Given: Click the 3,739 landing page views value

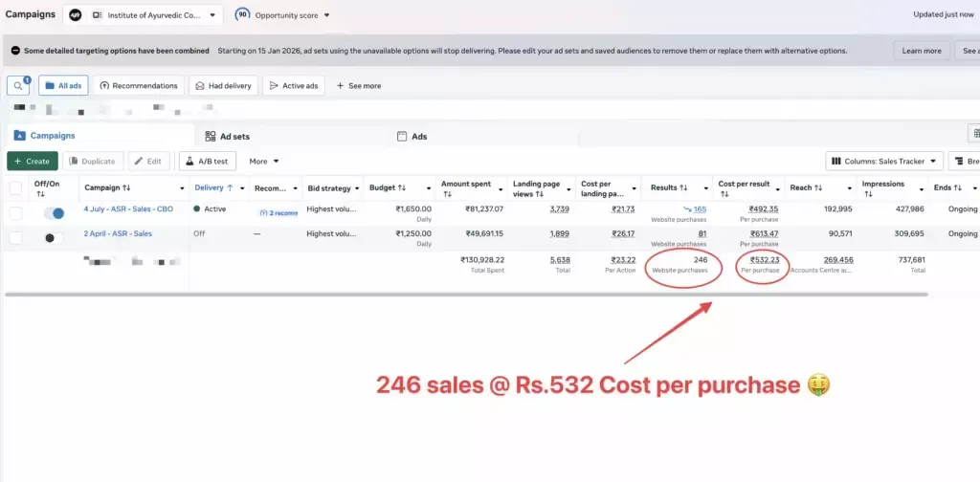Looking at the screenshot, I should coord(559,209).
